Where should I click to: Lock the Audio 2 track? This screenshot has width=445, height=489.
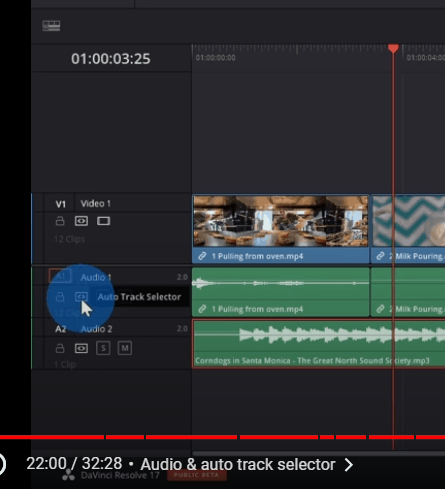point(60,348)
